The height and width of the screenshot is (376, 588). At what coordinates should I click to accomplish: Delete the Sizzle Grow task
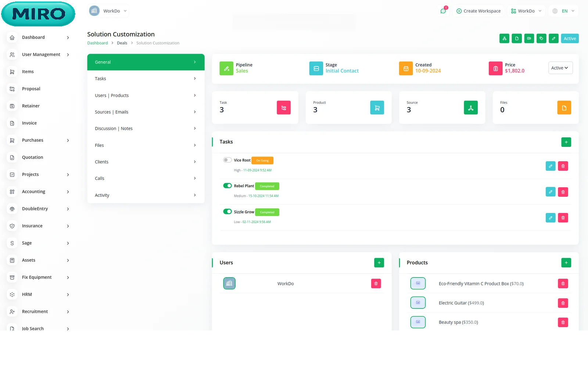click(563, 218)
